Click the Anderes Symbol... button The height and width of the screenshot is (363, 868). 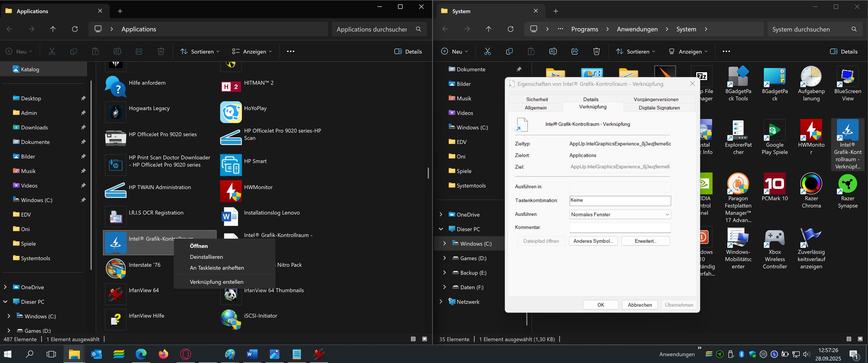pos(593,241)
